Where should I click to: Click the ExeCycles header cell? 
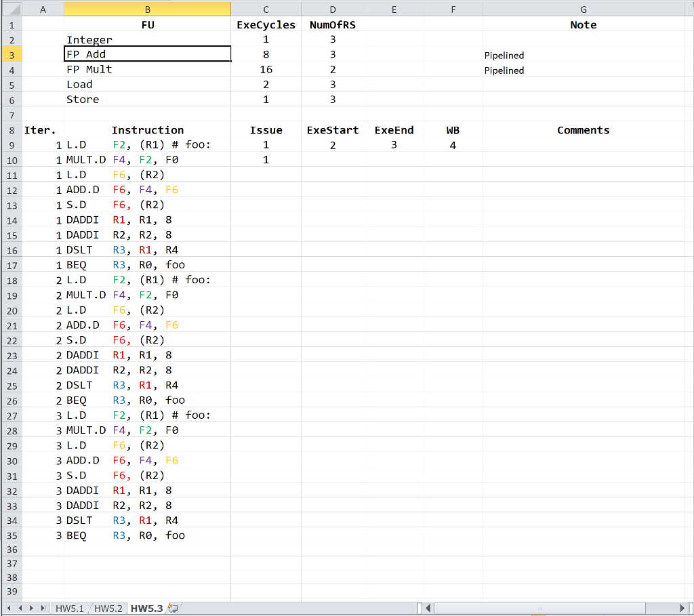tap(266, 25)
